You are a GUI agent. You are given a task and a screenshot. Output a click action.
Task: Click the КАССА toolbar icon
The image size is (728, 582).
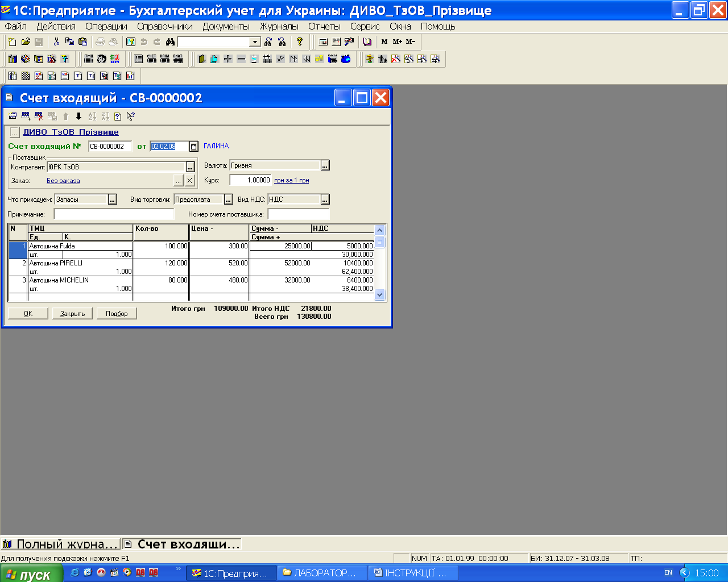coord(333,59)
